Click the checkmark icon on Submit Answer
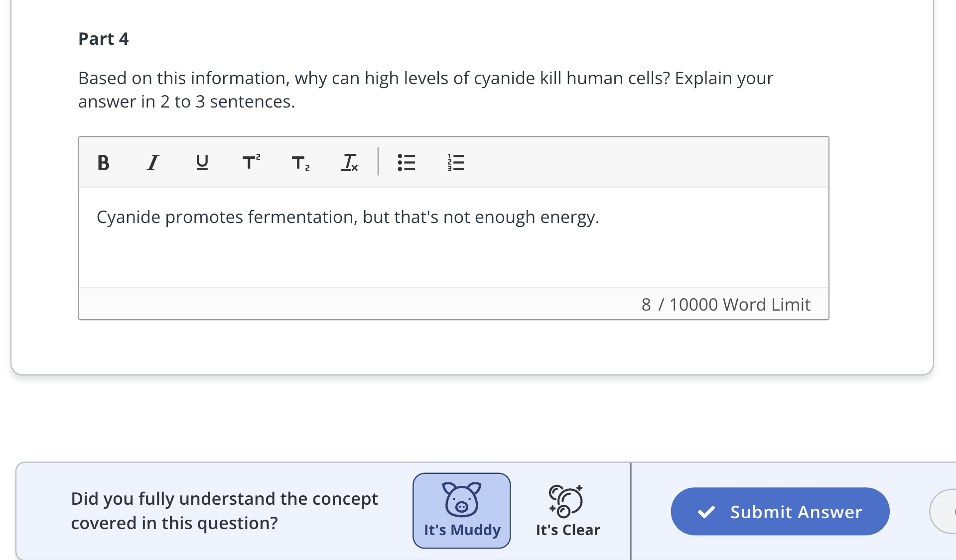 [x=706, y=512]
